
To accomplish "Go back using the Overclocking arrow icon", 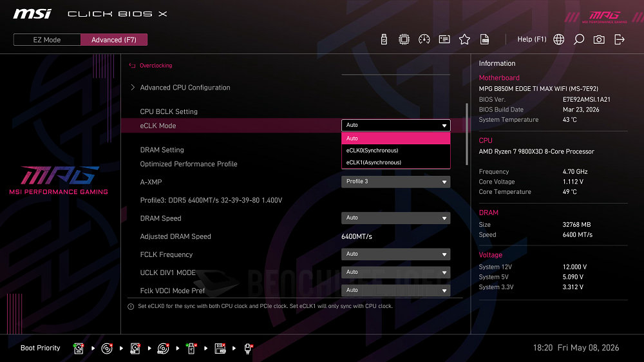I will click(x=132, y=65).
